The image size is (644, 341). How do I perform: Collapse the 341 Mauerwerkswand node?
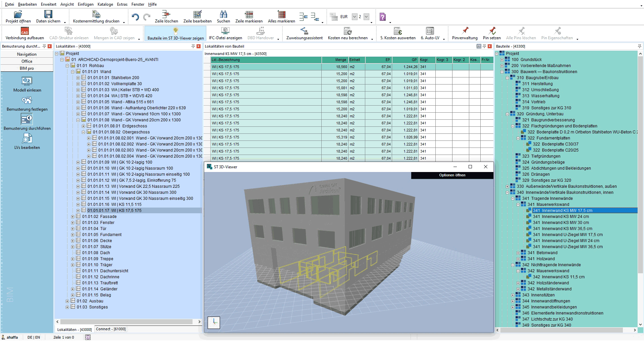(518, 205)
